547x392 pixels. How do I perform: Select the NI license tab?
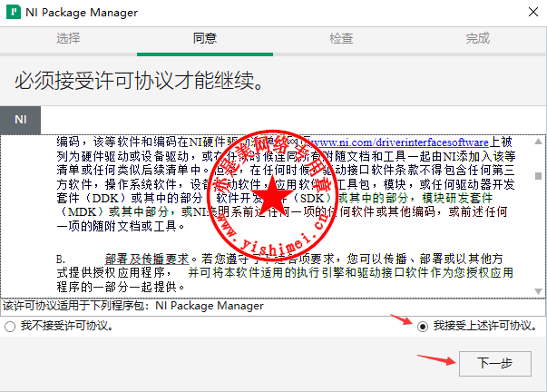(21, 120)
